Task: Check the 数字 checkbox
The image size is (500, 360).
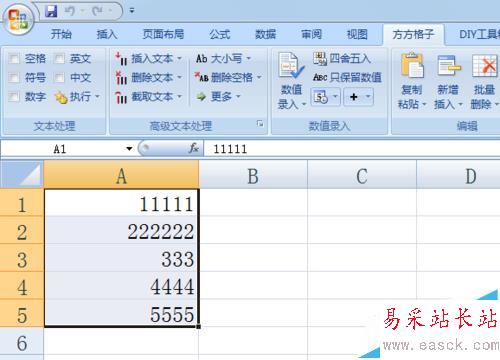Action: click(14, 97)
